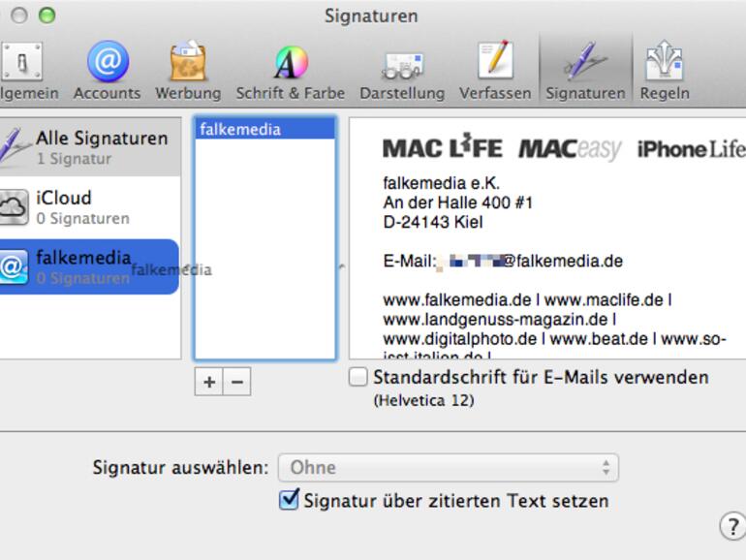Click the falkemedia e.K. text line

coord(442,183)
